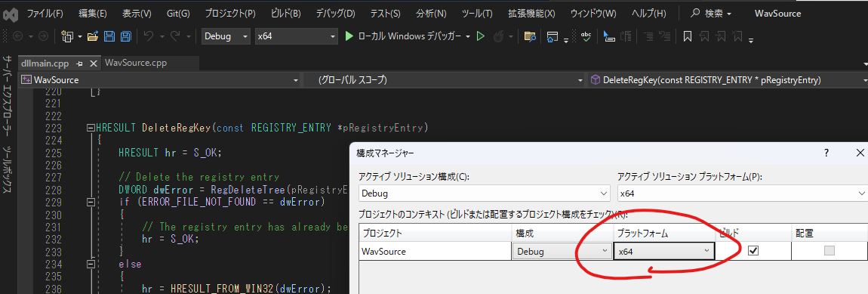The image size is (868, 294).
Task: Open the New Project dropdown arrow
Action: (80, 36)
